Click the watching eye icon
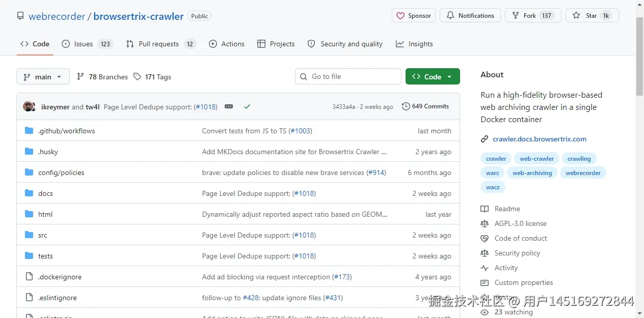The width and height of the screenshot is (644, 318). point(485,312)
